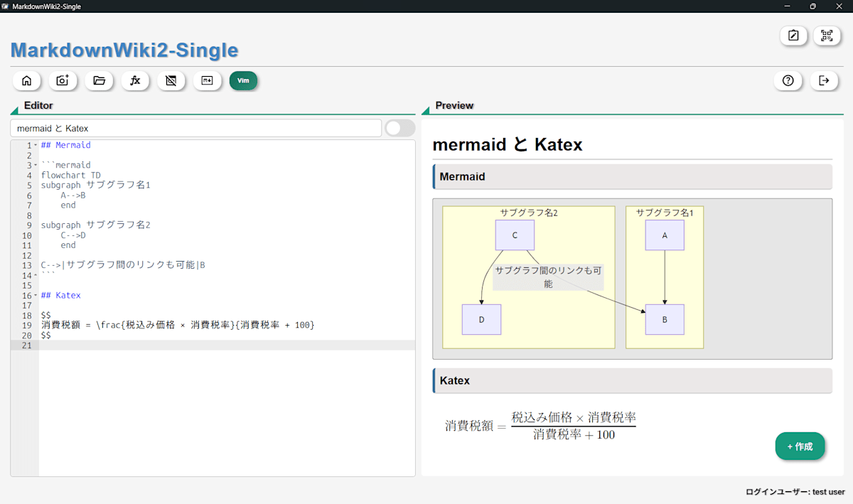
Task: Click 'ログインユーザー: test user' status text
Action: click(x=795, y=492)
